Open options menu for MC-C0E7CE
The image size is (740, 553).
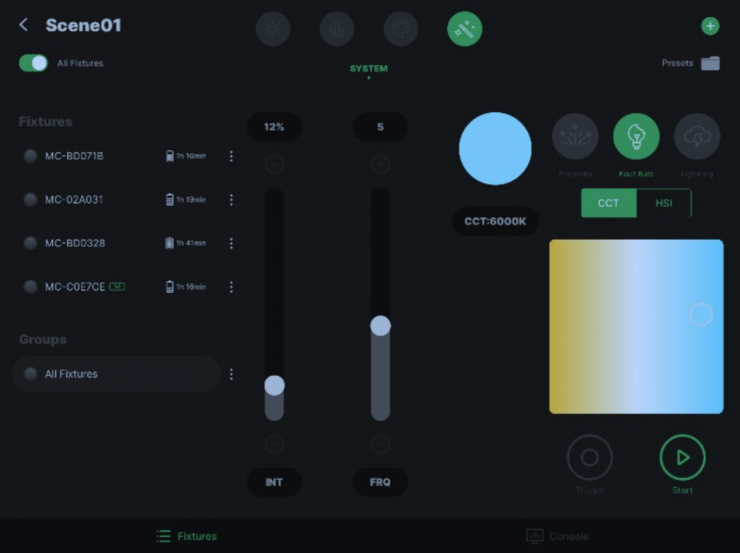click(231, 287)
